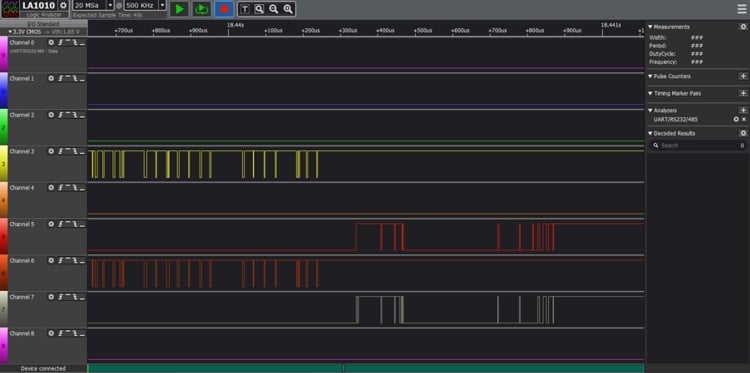
Task: Stop capture with red stop button
Action: 224,9
